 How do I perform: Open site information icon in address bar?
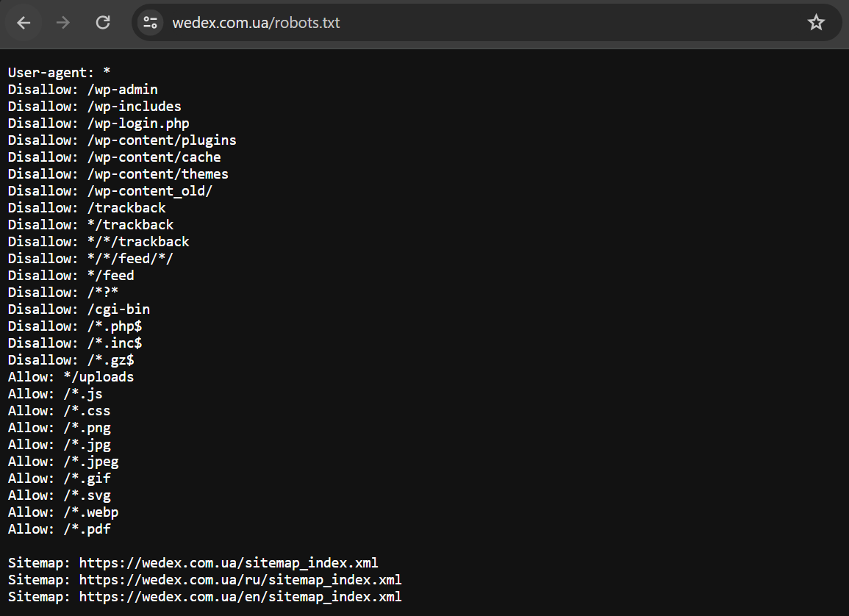click(150, 23)
